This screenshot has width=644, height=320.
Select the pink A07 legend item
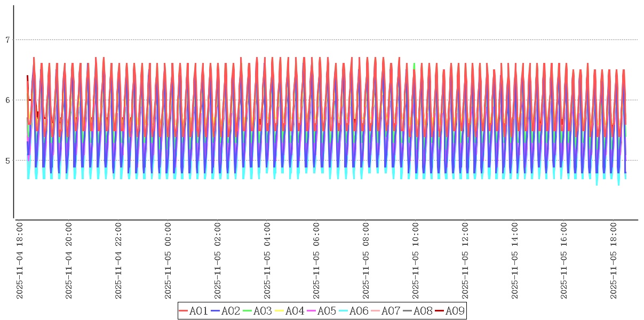(385, 311)
